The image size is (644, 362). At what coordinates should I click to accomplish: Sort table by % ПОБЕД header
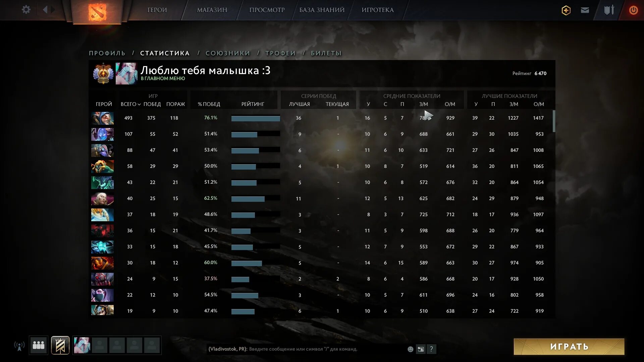click(209, 104)
